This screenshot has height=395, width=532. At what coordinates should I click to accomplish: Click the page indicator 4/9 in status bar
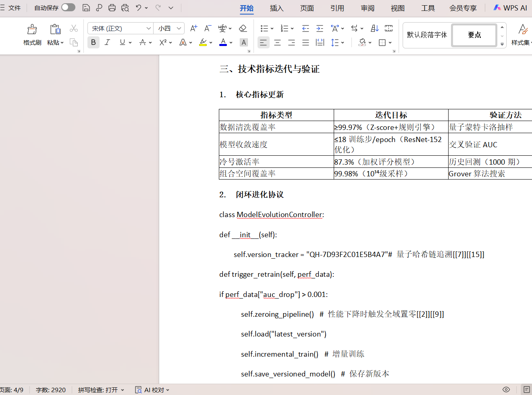[12, 390]
